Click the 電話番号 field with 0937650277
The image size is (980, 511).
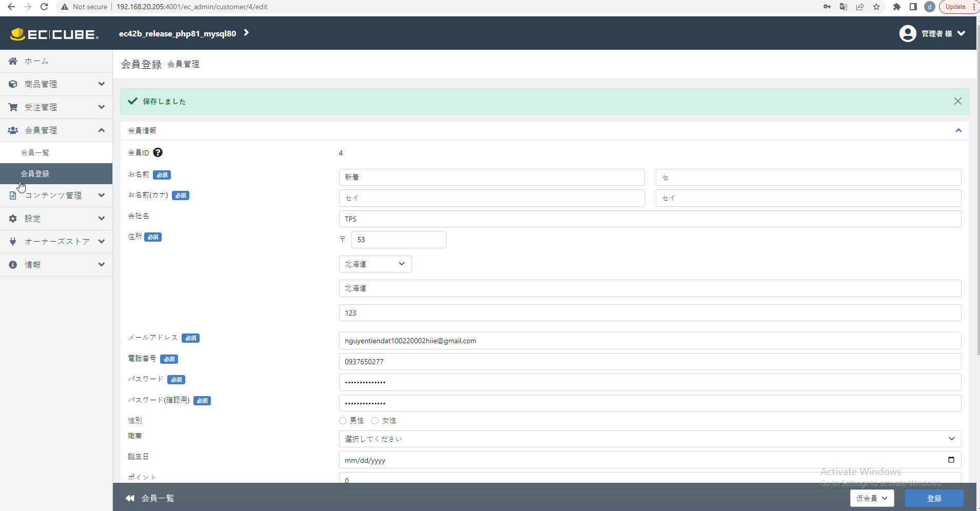[x=650, y=361]
